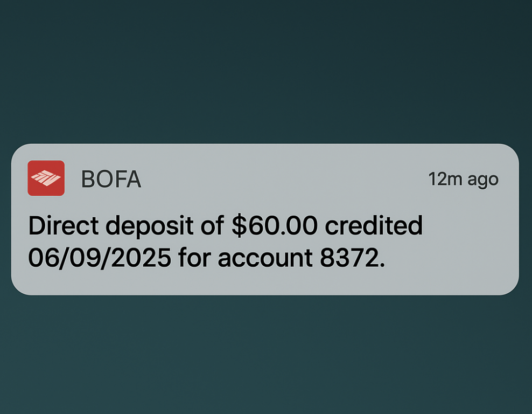Click the word "of" before the amount
This screenshot has width=532, height=414.
[212, 226]
